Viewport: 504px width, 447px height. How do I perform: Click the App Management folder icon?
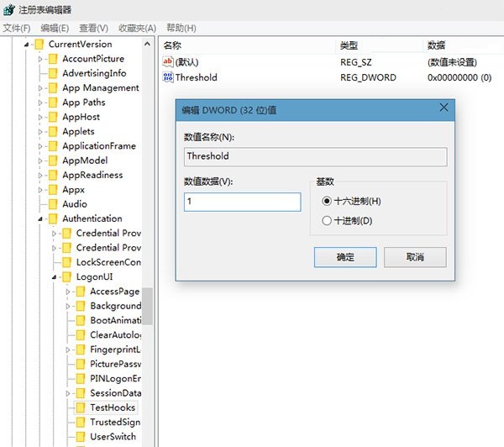[53, 87]
